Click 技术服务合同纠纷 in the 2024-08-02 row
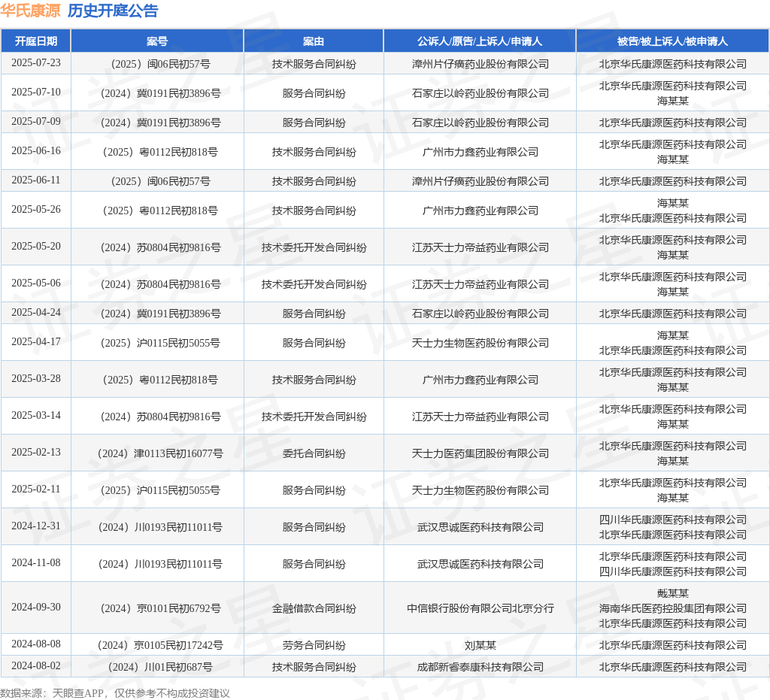 [x=314, y=667]
